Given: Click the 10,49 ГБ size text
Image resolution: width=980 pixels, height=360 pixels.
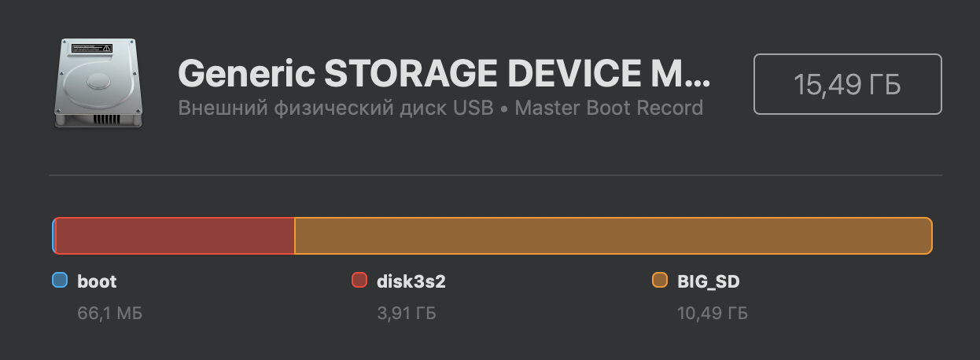Looking at the screenshot, I should [x=712, y=314].
